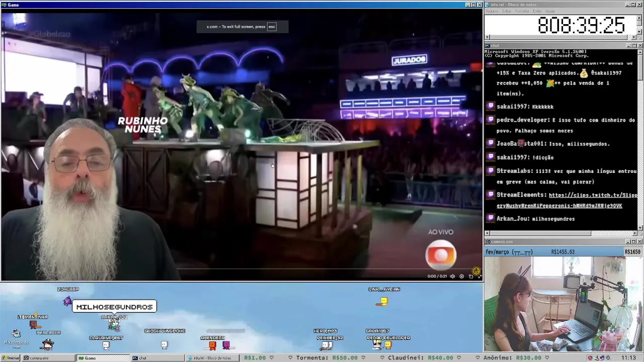Switch to the chat taskbar button
Screen dimensions: 644x362
pos(157,358)
